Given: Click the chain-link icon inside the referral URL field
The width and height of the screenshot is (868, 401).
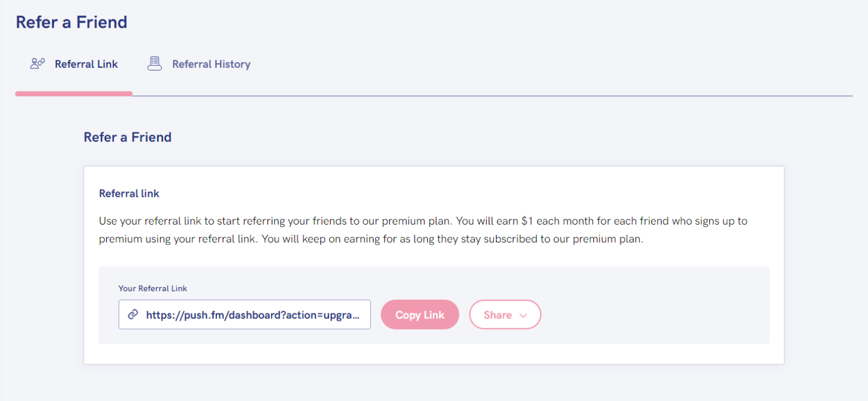Looking at the screenshot, I should coord(133,314).
